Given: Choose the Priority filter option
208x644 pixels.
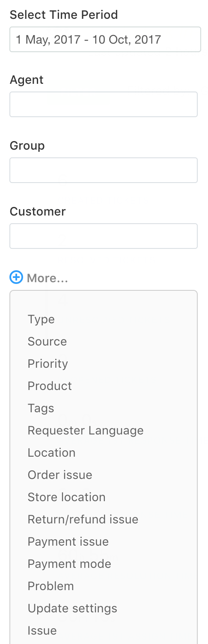Looking at the screenshot, I should 48,364.
